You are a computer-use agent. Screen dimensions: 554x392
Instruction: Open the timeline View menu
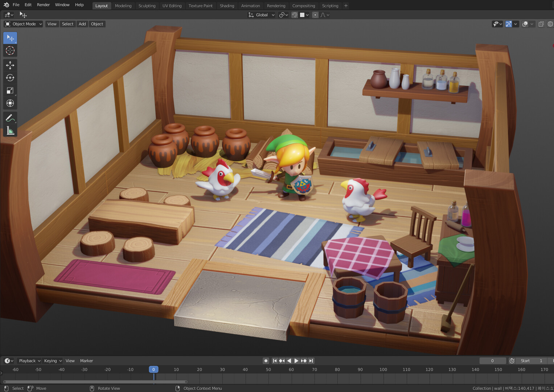pos(70,361)
